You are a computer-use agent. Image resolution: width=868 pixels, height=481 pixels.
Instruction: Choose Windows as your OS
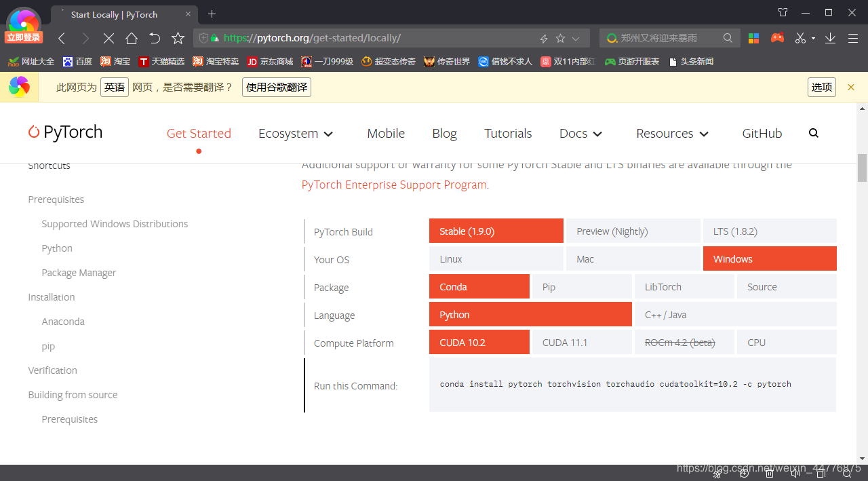point(770,258)
